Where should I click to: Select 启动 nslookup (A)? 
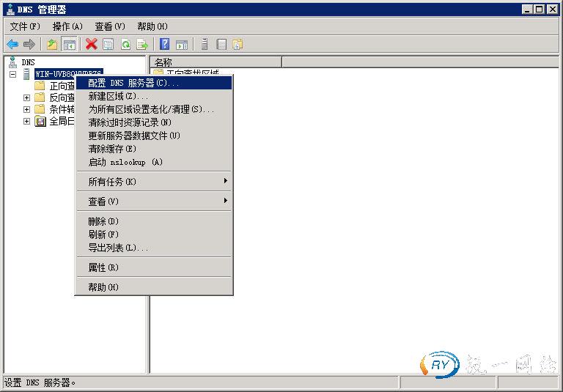pos(154,162)
